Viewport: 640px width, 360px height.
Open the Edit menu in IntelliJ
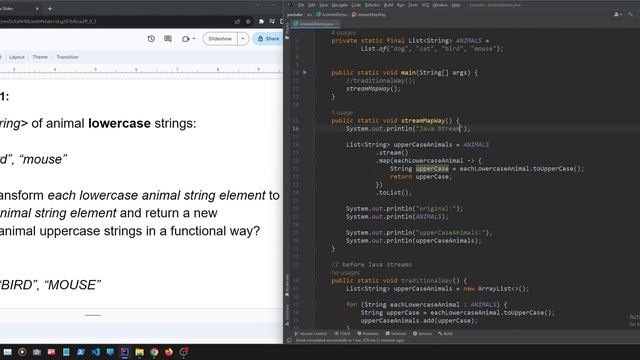[312, 5]
